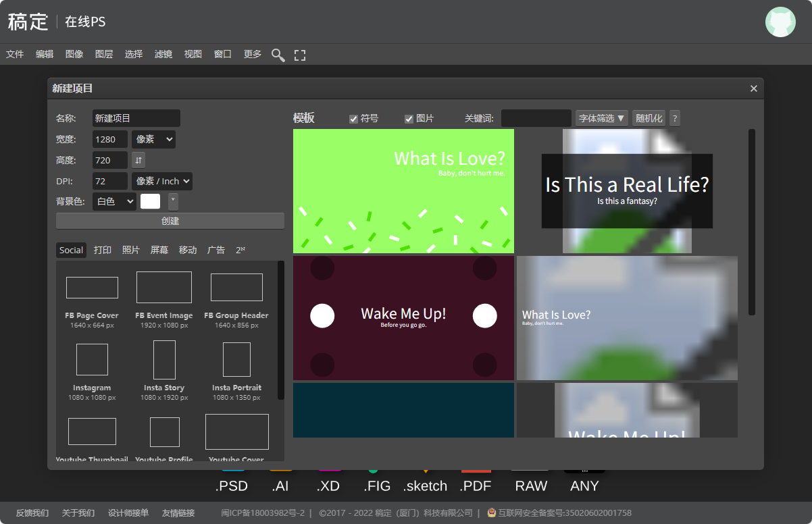Click the magnifier search icon in menu bar
The width and height of the screenshot is (812, 524).
pyautogui.click(x=278, y=55)
